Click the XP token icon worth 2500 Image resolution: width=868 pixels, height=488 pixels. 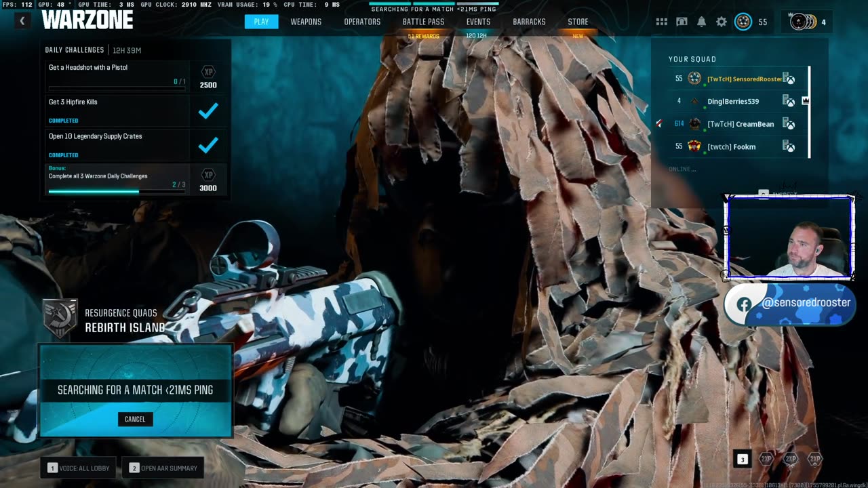click(208, 72)
